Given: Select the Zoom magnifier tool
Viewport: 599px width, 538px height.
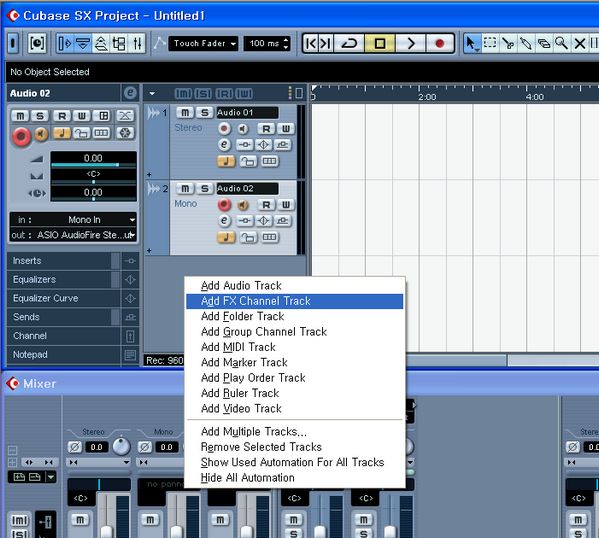Looking at the screenshot, I should (561, 43).
